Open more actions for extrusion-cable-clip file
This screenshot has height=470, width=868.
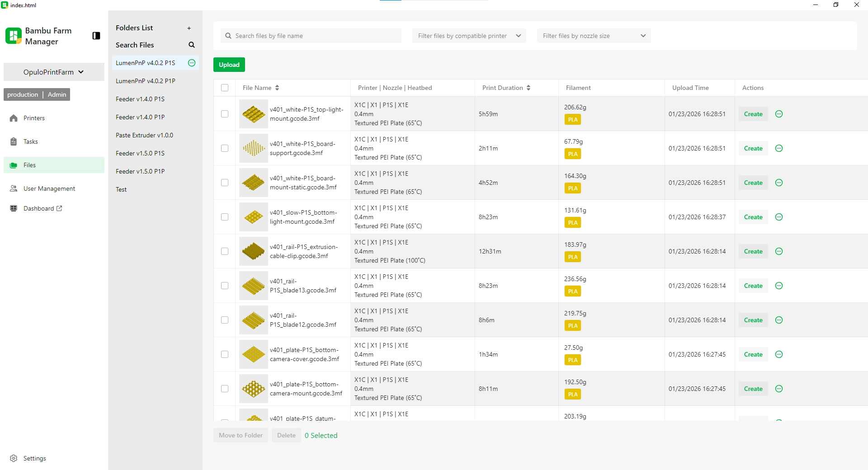[779, 251]
